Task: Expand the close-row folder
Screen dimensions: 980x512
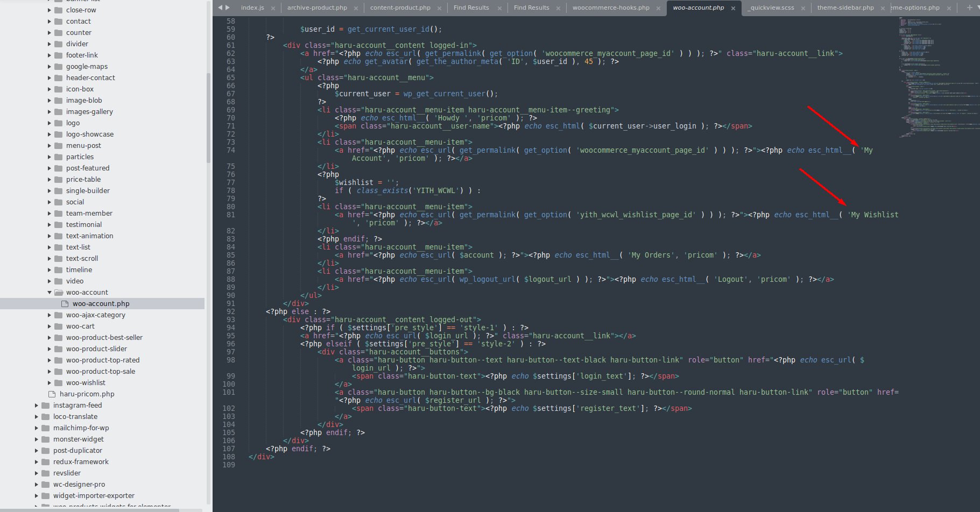Action: coord(50,10)
